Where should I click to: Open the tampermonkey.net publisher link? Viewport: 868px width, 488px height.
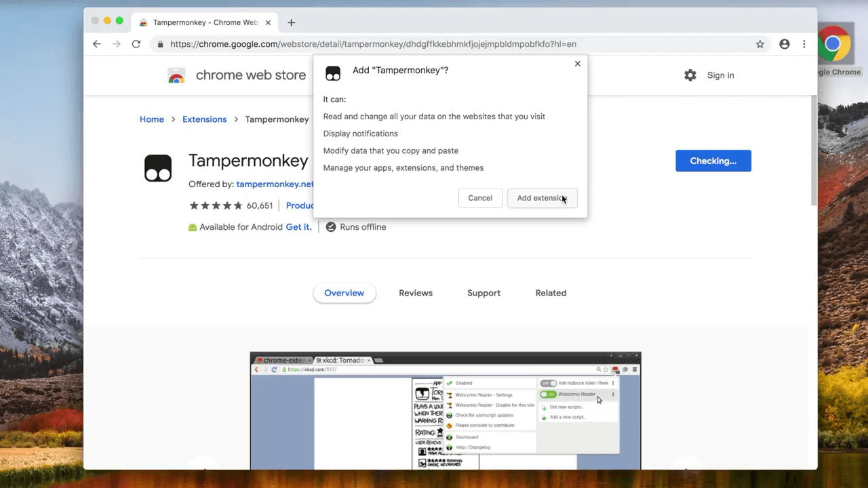coord(275,184)
